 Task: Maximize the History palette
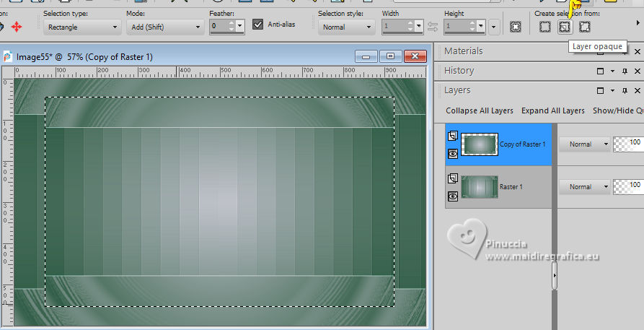(600, 71)
